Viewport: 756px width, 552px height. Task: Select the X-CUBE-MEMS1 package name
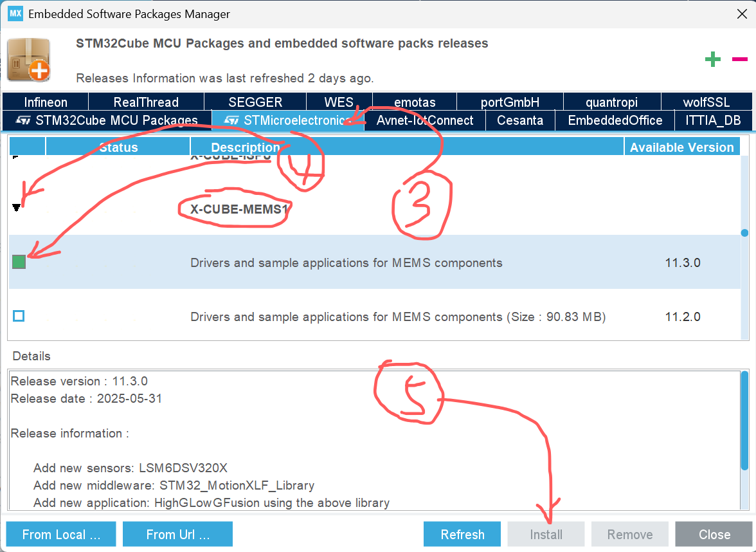tap(239, 209)
